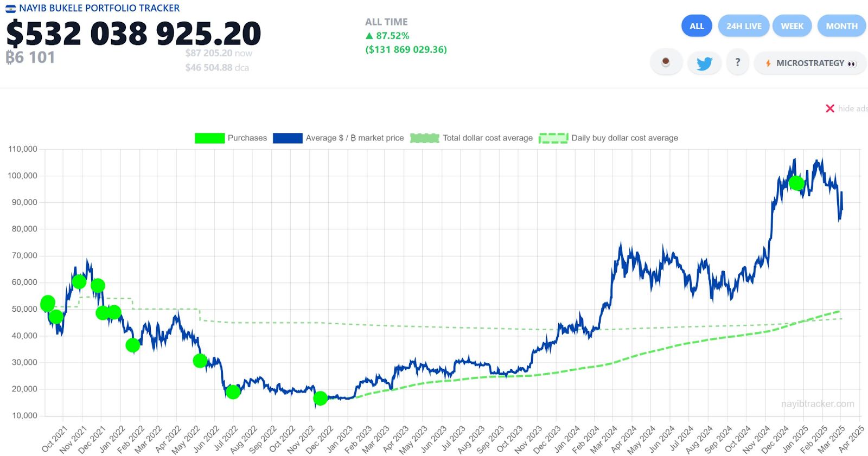
Task: Click the $46 504.88 dca value
Action: 217,68
